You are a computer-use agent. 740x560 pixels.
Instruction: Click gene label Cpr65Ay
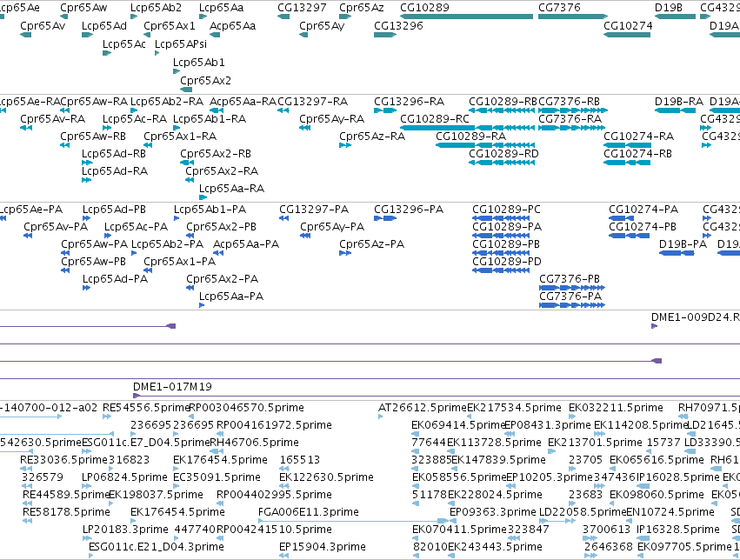pyautogui.click(x=322, y=25)
